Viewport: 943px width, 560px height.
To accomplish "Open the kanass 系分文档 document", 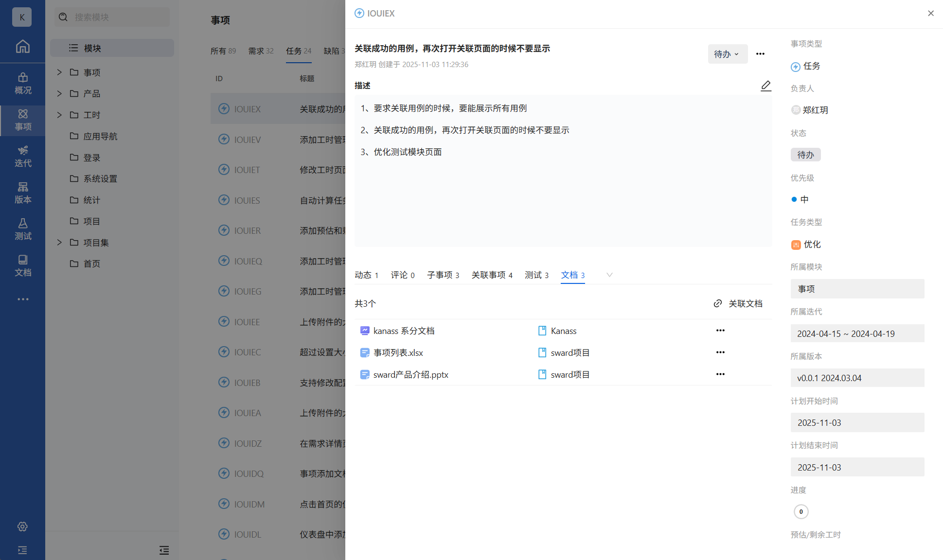I will pyautogui.click(x=404, y=331).
